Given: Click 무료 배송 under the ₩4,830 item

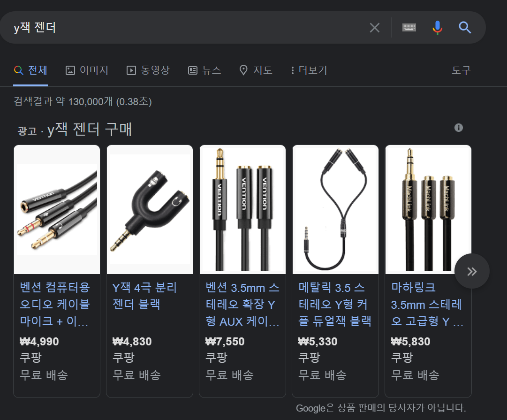Looking at the screenshot, I should 136,375.
